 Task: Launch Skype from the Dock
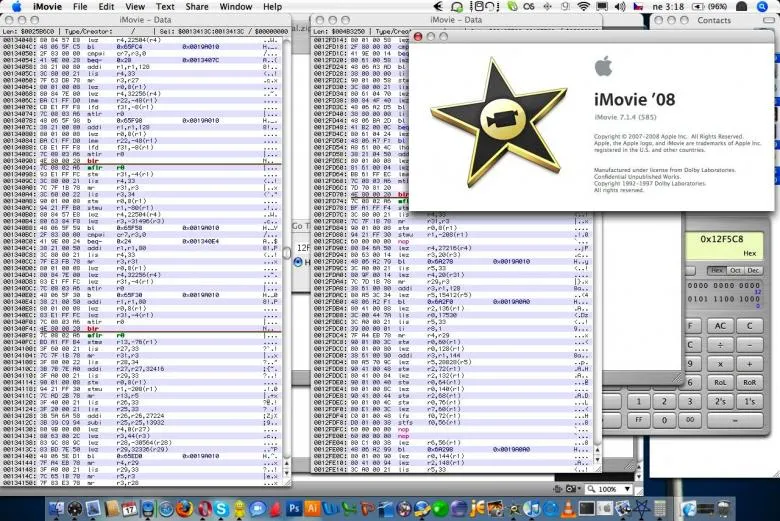(x=221, y=508)
